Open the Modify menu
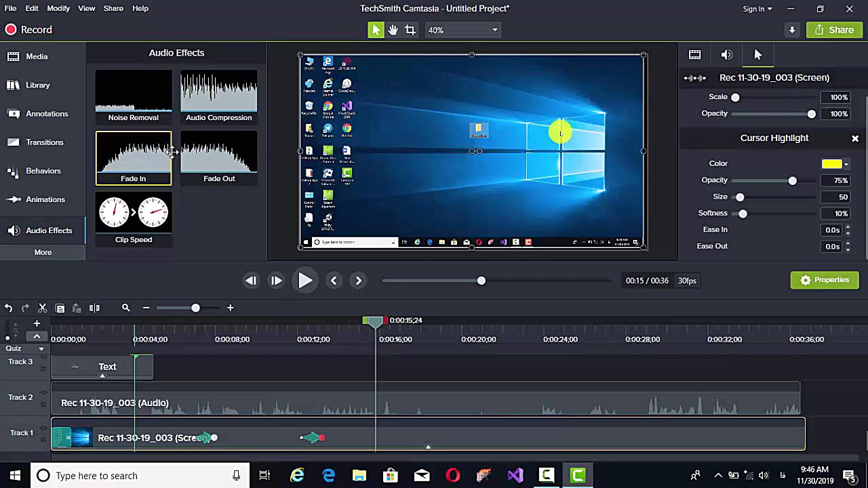Screen dimensions: 868x488 (x=58, y=8)
